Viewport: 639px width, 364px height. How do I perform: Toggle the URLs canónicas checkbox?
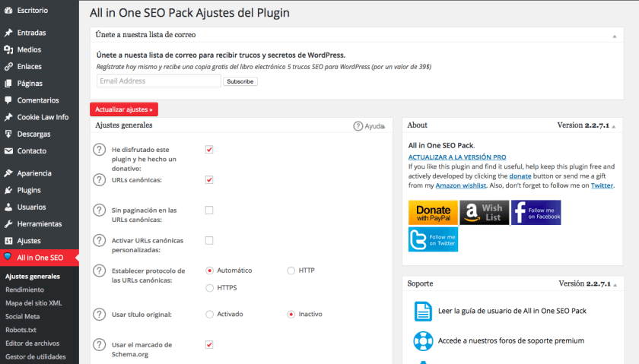click(209, 179)
